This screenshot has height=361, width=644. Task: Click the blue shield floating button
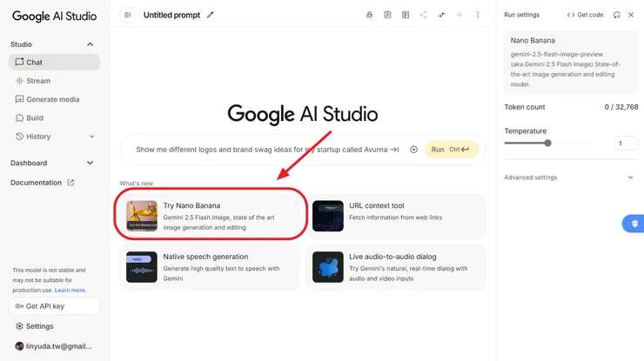[x=634, y=224]
